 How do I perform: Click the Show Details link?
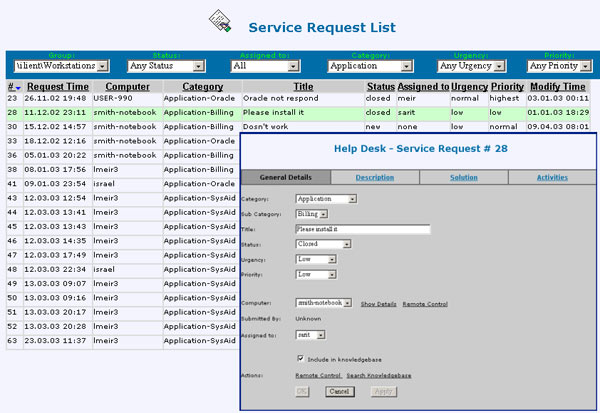[378, 303]
